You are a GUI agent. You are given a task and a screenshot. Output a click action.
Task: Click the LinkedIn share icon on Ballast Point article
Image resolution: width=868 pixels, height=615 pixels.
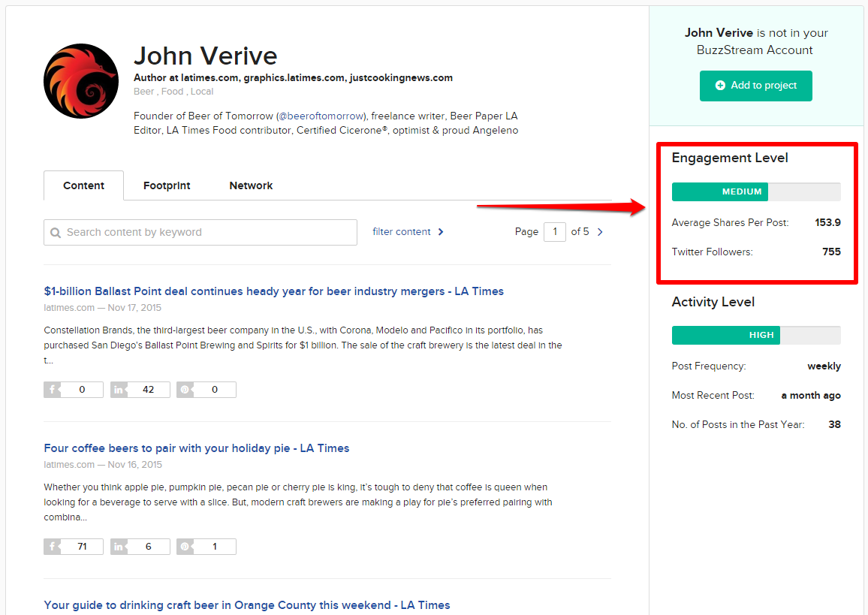click(119, 389)
